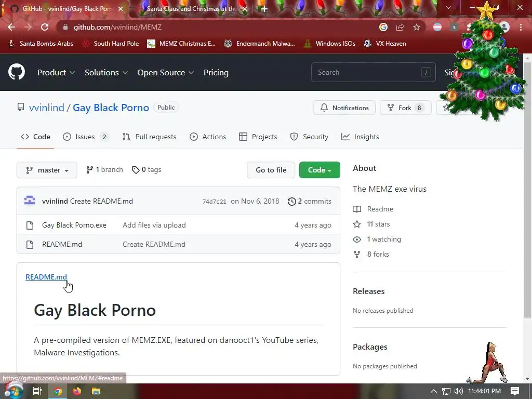View the 0 tags link
Screen dimensions: 532x399
[147, 170]
